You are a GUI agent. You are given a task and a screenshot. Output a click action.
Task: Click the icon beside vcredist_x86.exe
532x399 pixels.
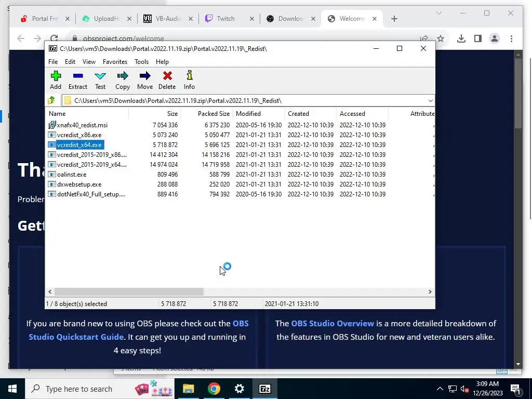click(51, 135)
